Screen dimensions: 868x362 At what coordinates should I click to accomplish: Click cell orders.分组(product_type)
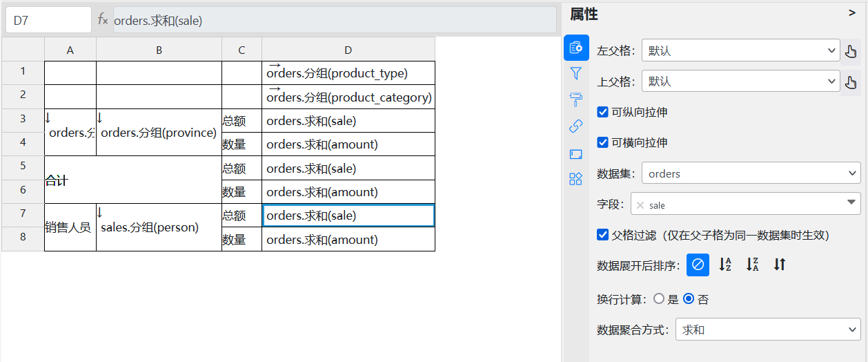348,73
